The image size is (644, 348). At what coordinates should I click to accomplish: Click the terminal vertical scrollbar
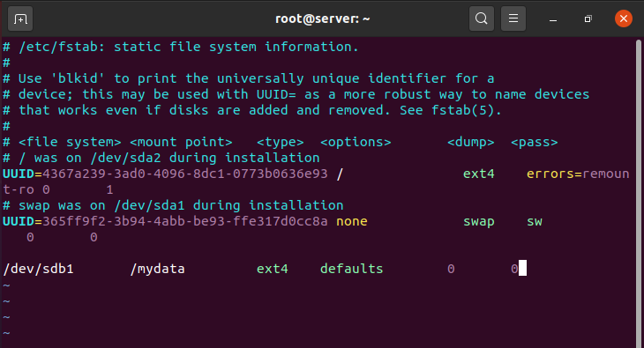coord(639,193)
